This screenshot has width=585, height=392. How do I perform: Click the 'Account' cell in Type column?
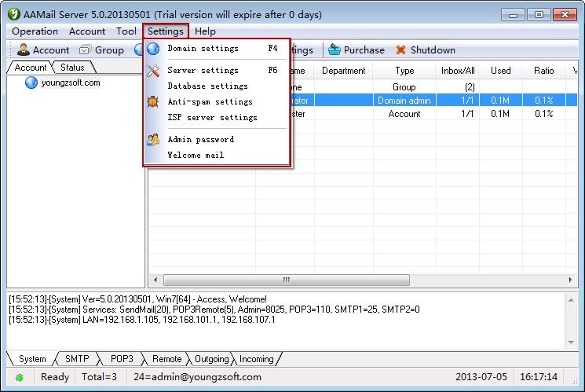(404, 114)
